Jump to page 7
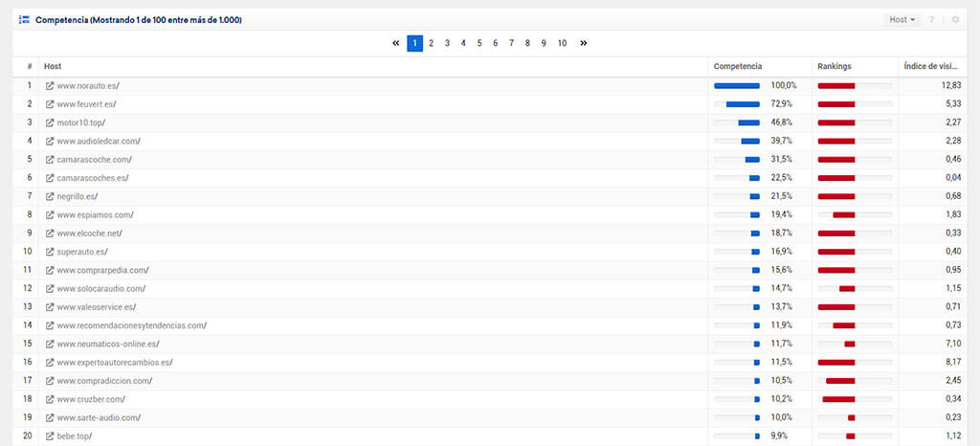980x446 pixels. pyautogui.click(x=511, y=43)
